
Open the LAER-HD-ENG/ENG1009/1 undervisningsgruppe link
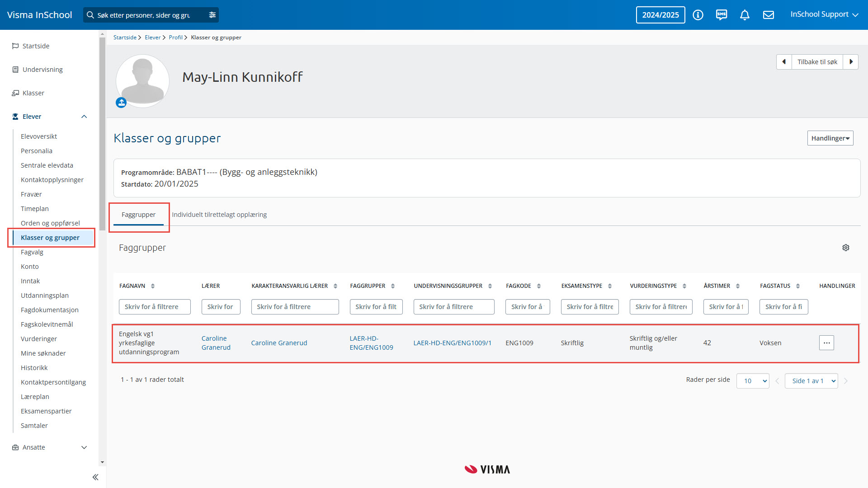pos(452,343)
